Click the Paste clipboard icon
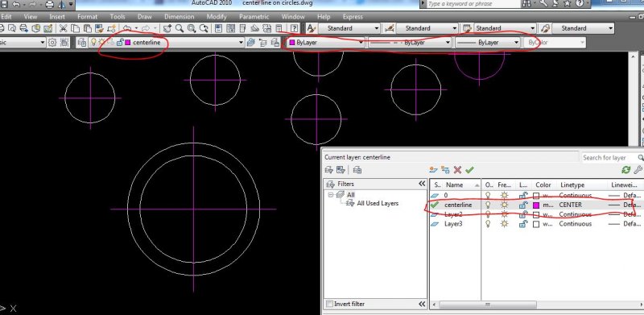Viewport: 644px width, 315px height. 87,28
